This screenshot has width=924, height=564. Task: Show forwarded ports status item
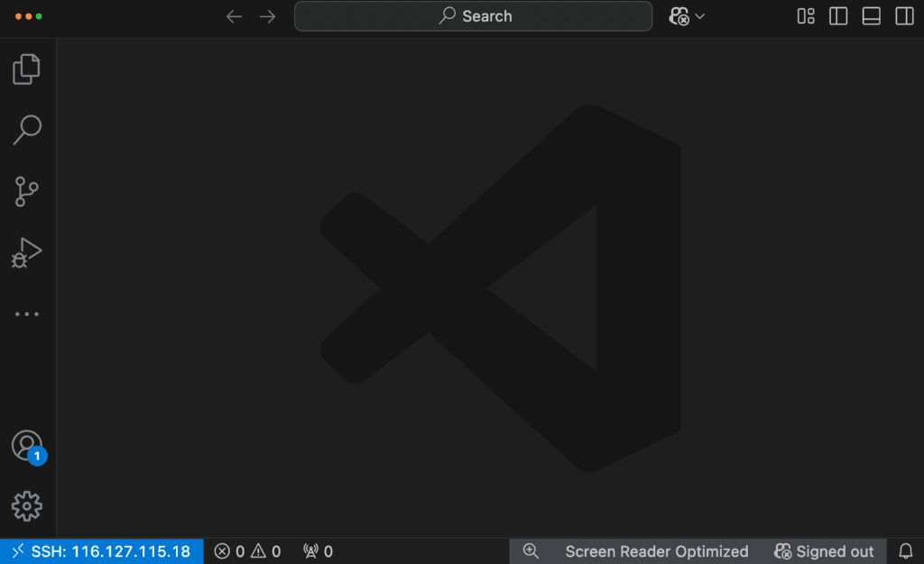(319, 551)
